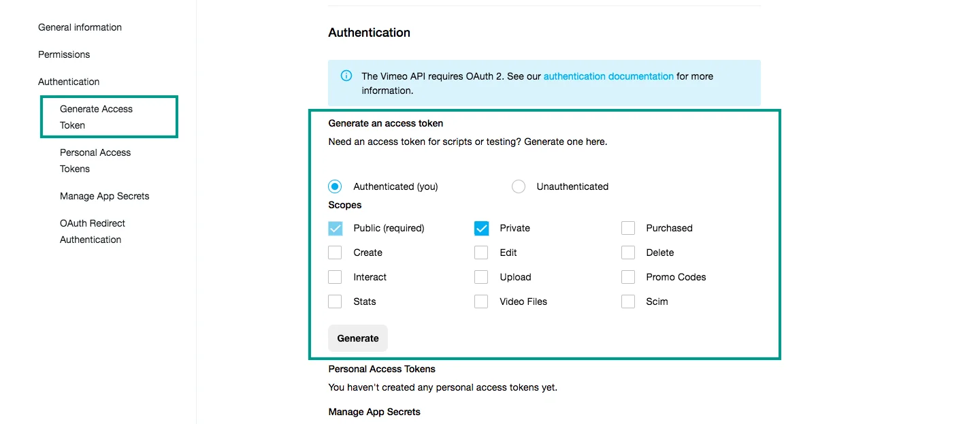The width and height of the screenshot is (980, 424).
Task: Open the authentication documentation link
Action: [x=608, y=76]
